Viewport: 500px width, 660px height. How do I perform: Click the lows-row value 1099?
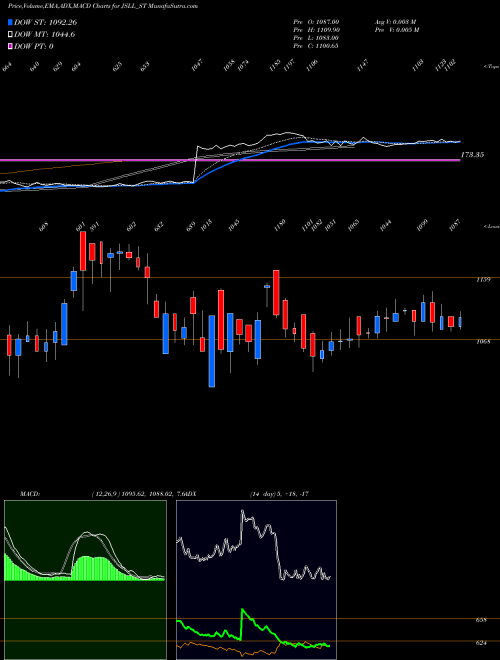click(421, 224)
